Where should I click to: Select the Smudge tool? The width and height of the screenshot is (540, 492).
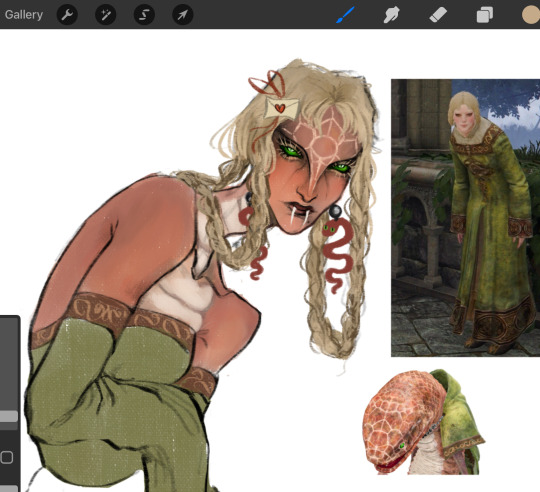point(391,15)
